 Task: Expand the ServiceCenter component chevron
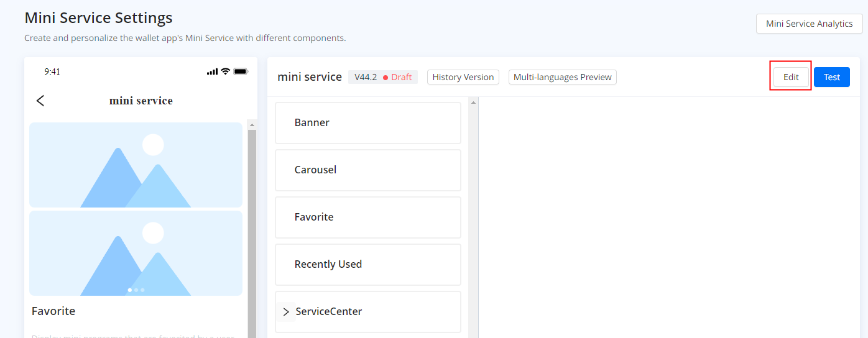click(286, 312)
